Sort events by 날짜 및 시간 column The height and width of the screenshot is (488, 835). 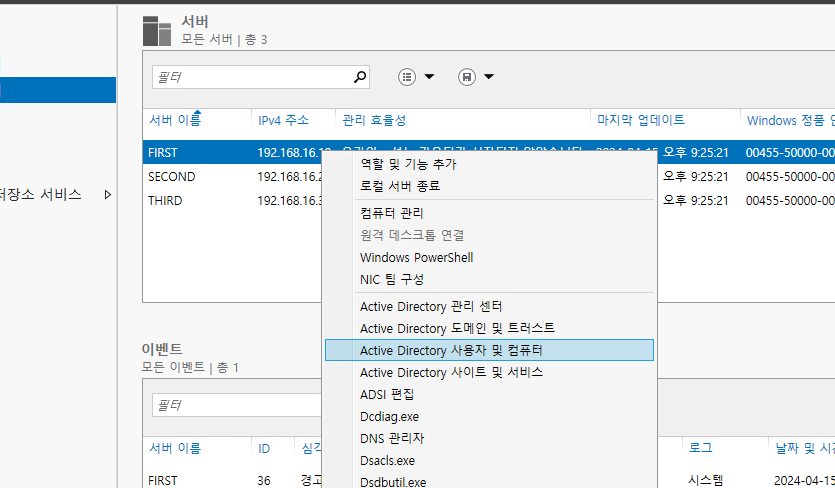[x=805, y=449]
